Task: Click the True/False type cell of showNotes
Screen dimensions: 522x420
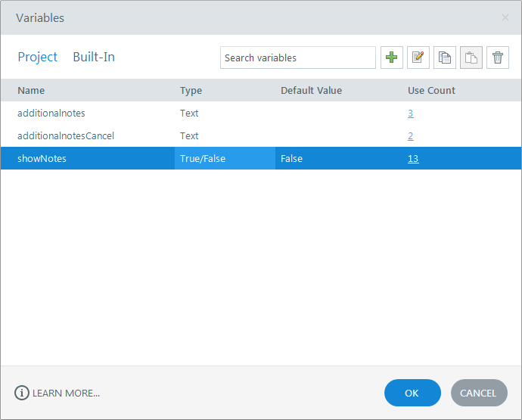Action: tap(203, 158)
